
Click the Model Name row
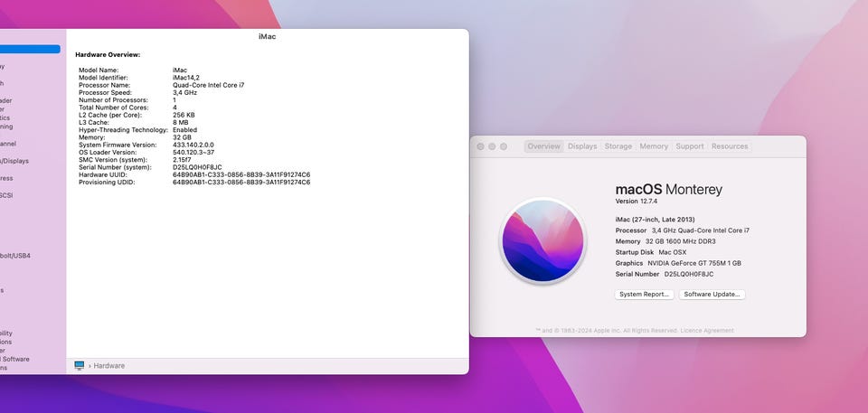133,70
